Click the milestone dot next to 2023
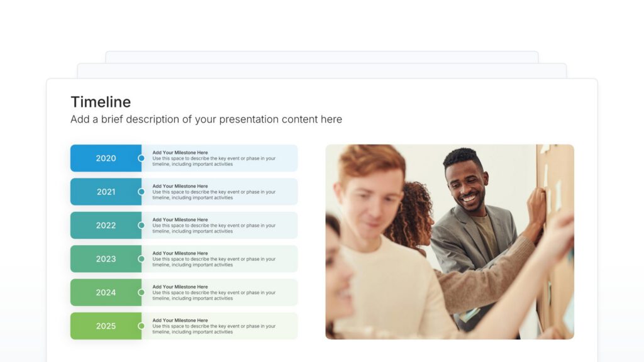644x362 pixels. click(x=142, y=259)
